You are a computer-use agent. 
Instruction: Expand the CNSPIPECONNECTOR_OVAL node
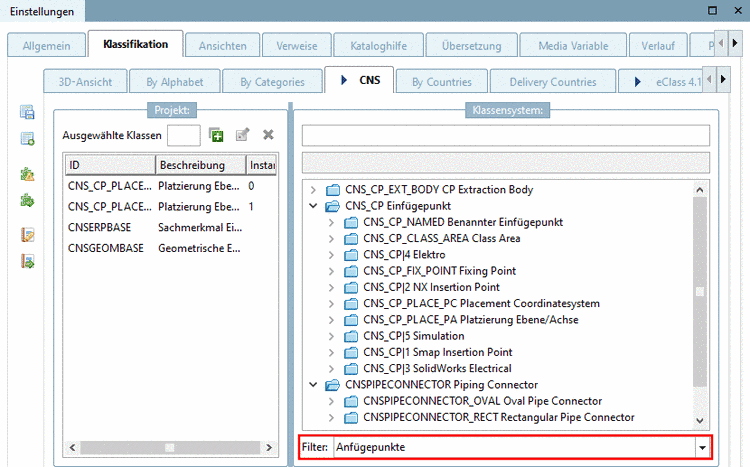pyautogui.click(x=331, y=401)
